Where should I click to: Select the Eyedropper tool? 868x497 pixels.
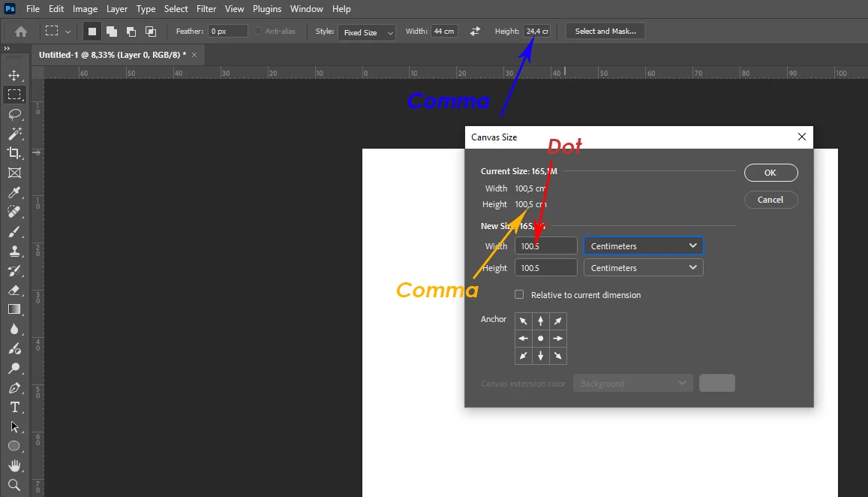tap(14, 192)
